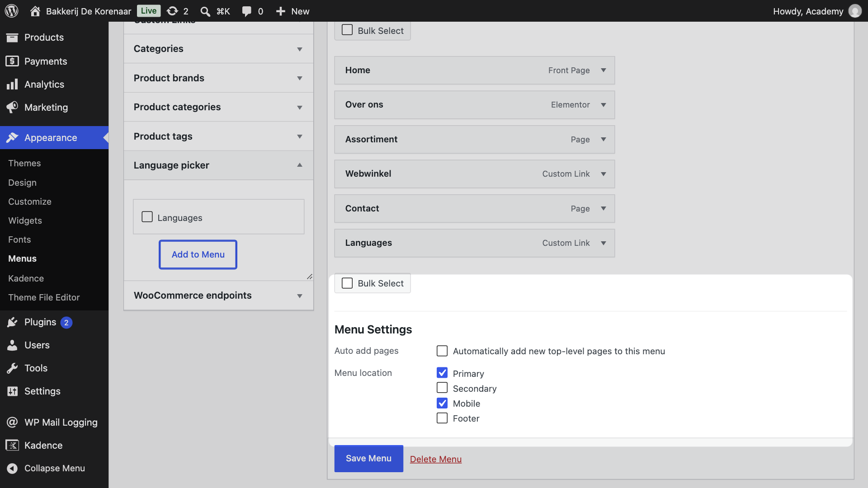Screen dimensions: 868x488
Task: Click the Users person icon
Action: pos(12,345)
